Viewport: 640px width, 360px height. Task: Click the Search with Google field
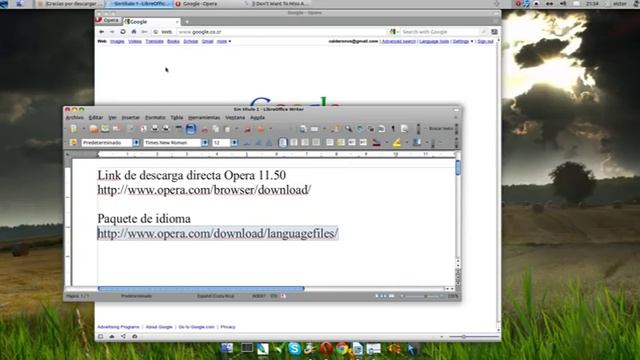pyautogui.click(x=441, y=32)
